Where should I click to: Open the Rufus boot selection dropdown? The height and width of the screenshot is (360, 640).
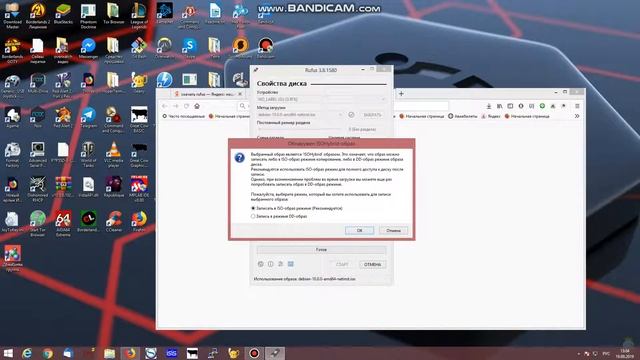300,115
